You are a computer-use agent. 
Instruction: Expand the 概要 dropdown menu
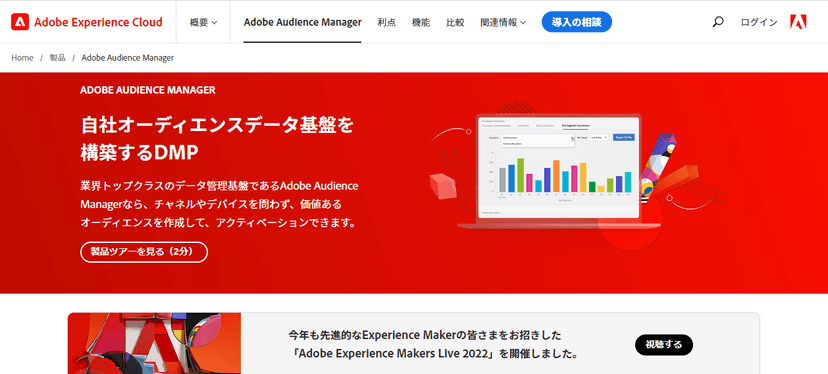[203, 22]
